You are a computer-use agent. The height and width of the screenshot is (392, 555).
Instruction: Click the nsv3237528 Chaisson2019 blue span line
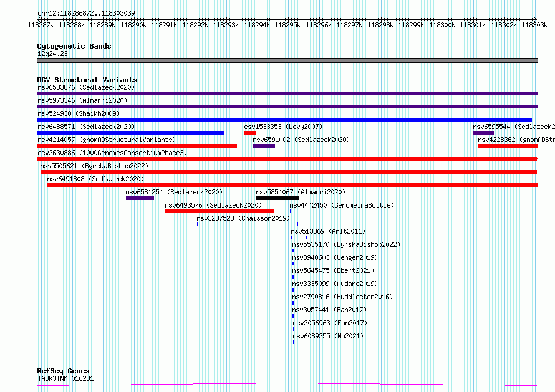[x=248, y=224]
